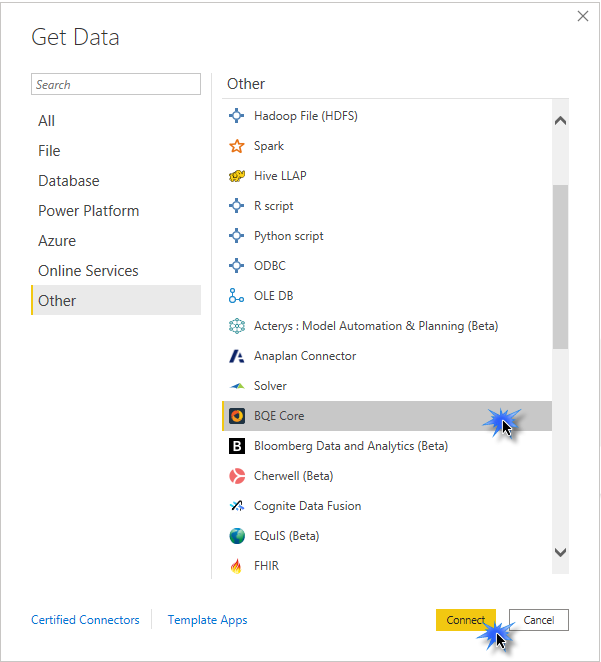Select the Spark connector text
The height and width of the screenshot is (662, 601).
[x=268, y=146]
